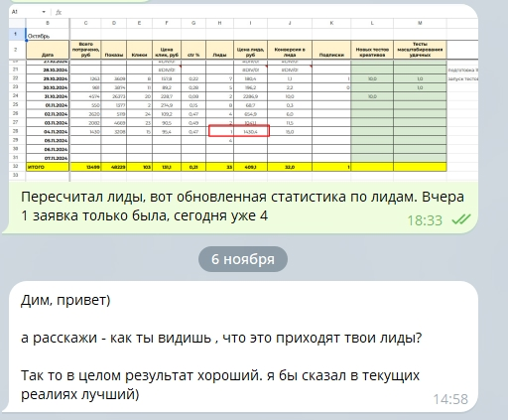
Task: Click the lead price cell 1430,4
Action: (x=250, y=131)
